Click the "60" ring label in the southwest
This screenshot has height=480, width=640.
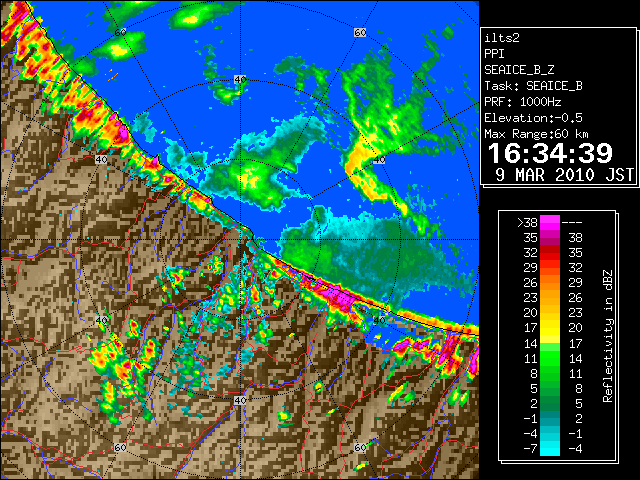click(x=120, y=448)
